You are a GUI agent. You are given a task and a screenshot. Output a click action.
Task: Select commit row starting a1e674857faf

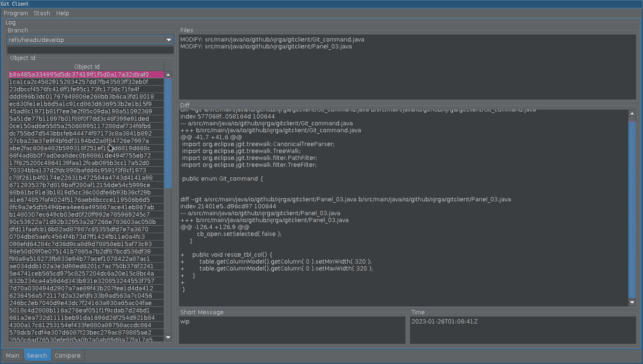pyautogui.click(x=86, y=200)
